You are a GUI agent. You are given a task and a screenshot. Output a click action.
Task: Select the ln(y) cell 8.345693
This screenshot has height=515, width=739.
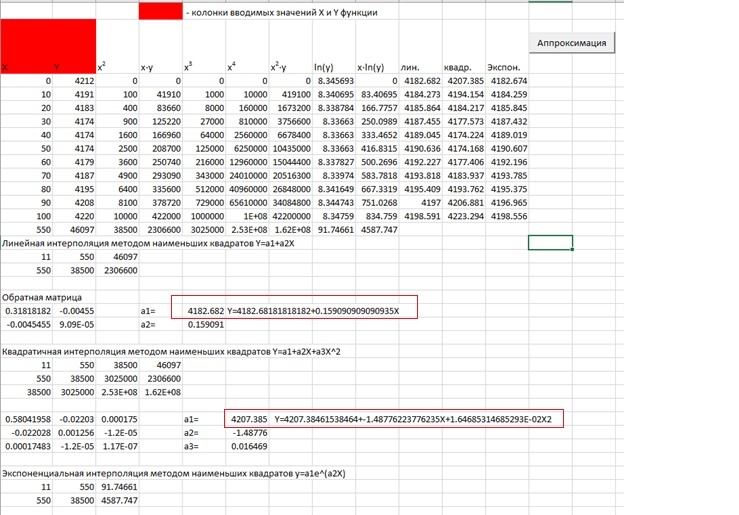tap(334, 81)
